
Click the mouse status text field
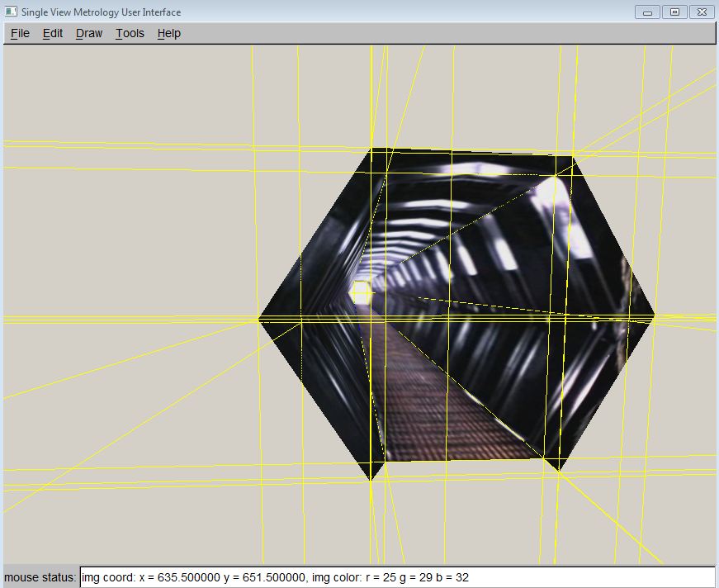coord(398,577)
